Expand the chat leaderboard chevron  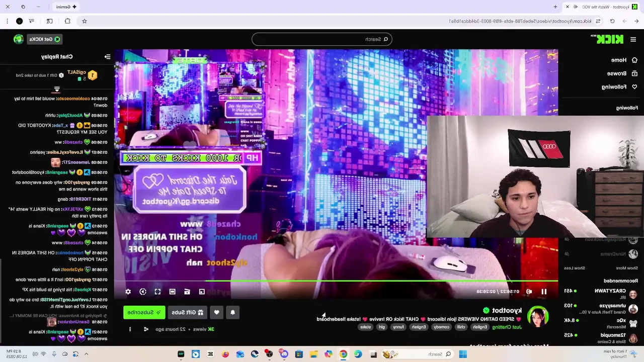(x=57, y=89)
